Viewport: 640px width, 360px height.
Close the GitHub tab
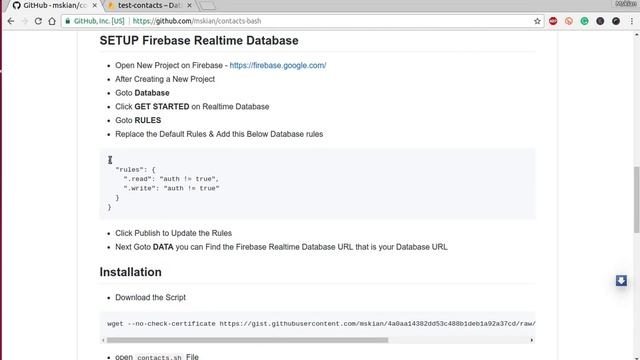click(94, 6)
